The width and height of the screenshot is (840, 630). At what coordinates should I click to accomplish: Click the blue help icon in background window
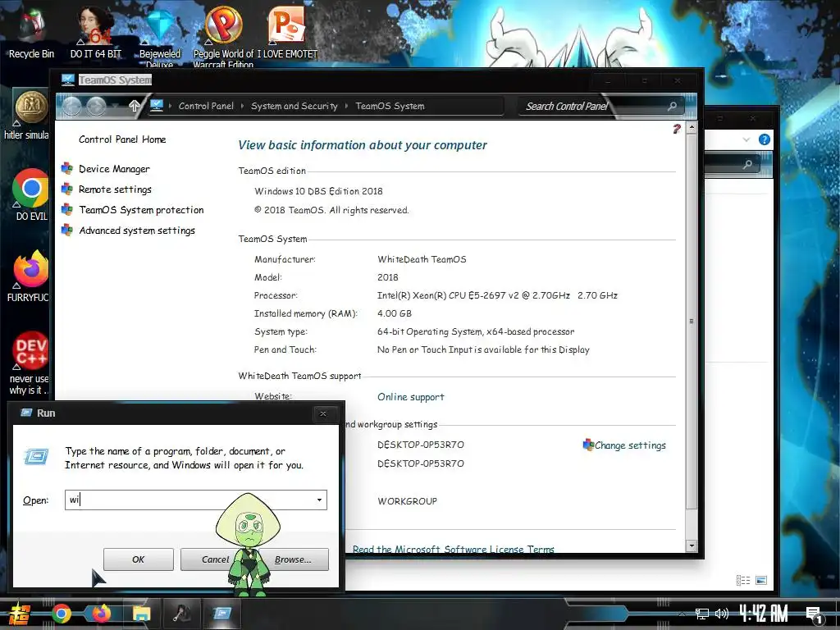point(765,139)
